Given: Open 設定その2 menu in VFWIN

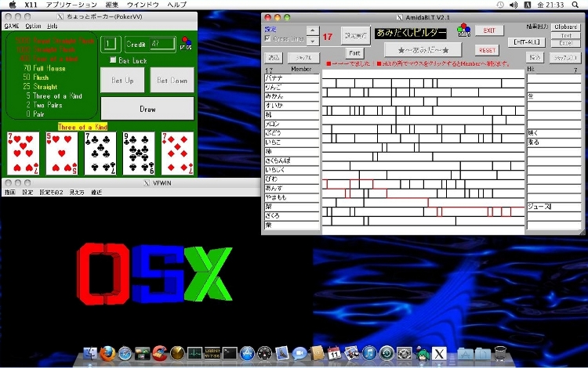Looking at the screenshot, I should click(52, 193).
